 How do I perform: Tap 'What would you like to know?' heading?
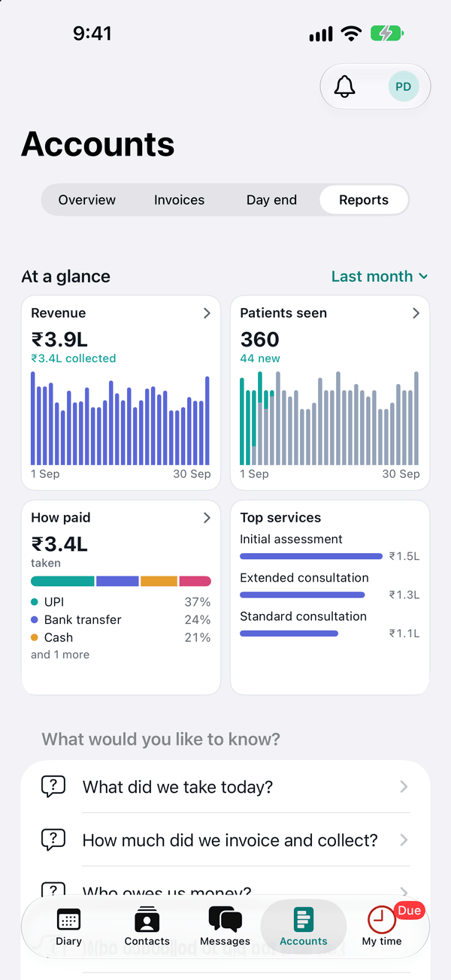pos(161,739)
